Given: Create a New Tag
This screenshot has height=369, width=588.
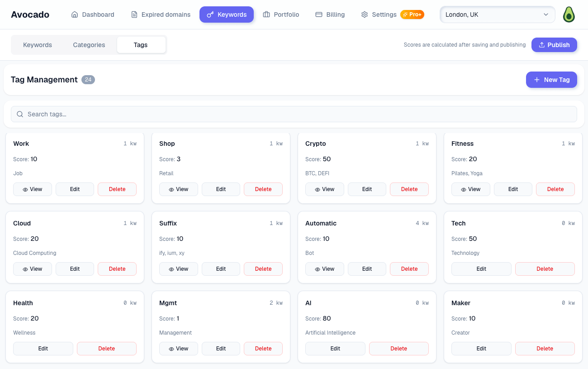Looking at the screenshot, I should [x=551, y=80].
